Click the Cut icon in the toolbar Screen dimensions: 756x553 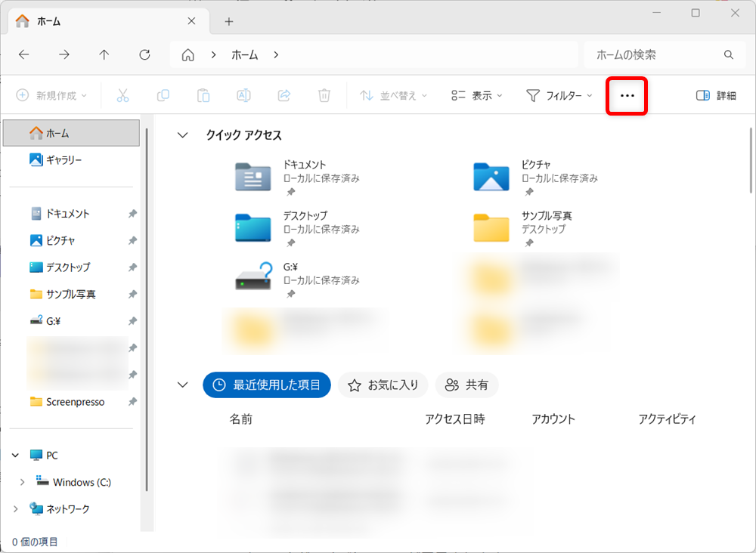coord(123,95)
